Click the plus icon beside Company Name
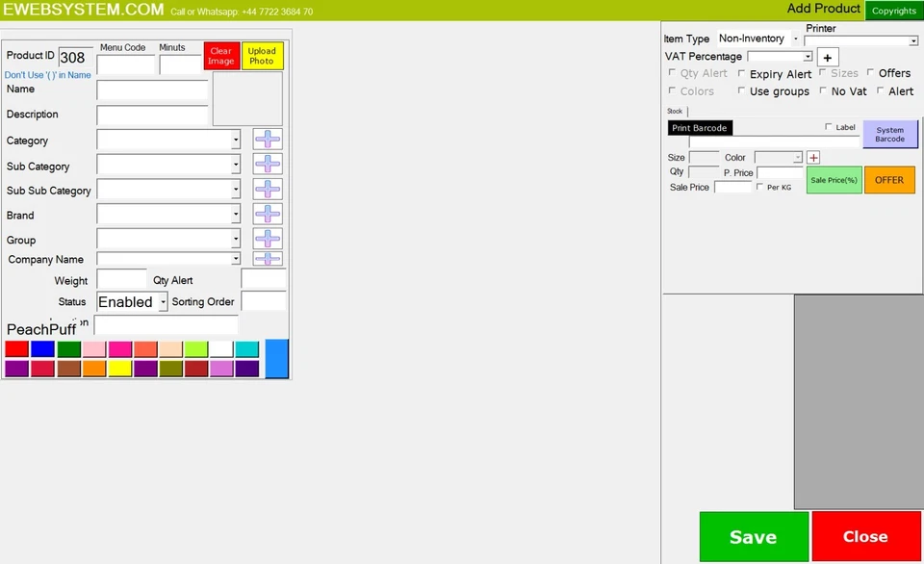 click(266, 259)
